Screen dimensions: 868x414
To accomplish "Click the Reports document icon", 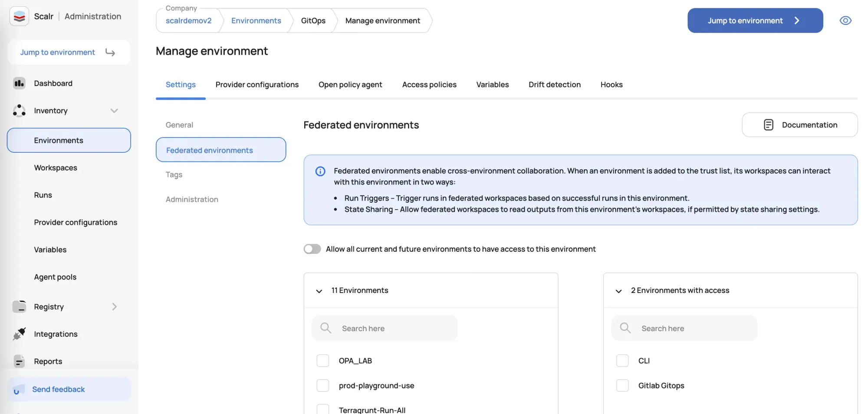I will coord(19,361).
